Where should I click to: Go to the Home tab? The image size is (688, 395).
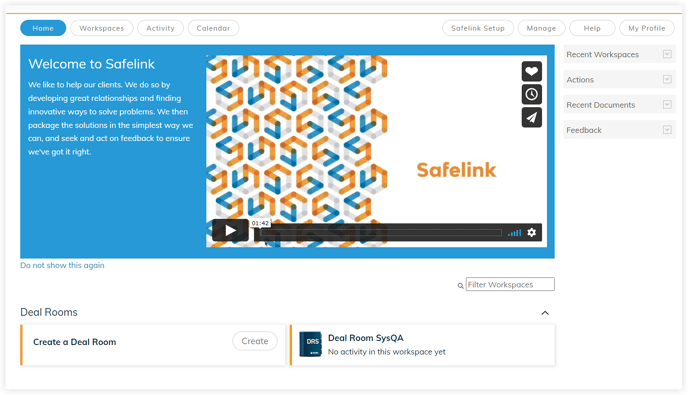click(x=43, y=28)
